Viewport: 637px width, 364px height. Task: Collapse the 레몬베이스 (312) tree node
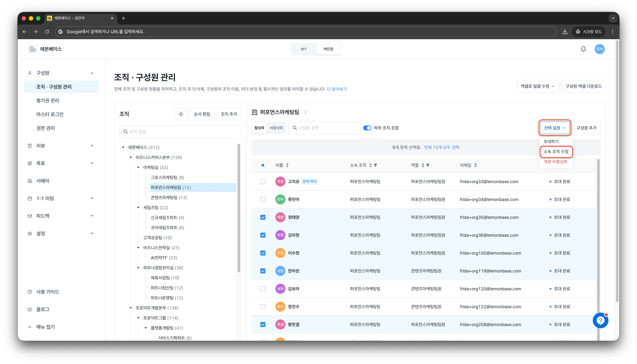pyautogui.click(x=123, y=147)
